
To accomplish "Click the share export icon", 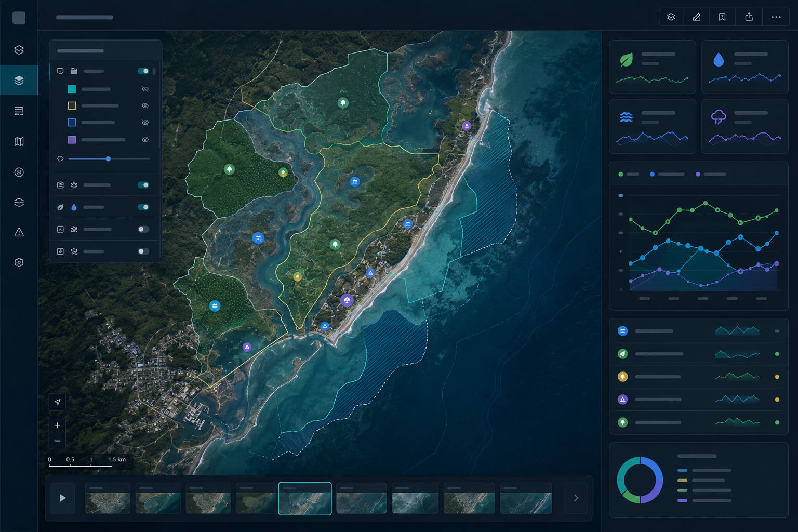I will click(x=749, y=17).
